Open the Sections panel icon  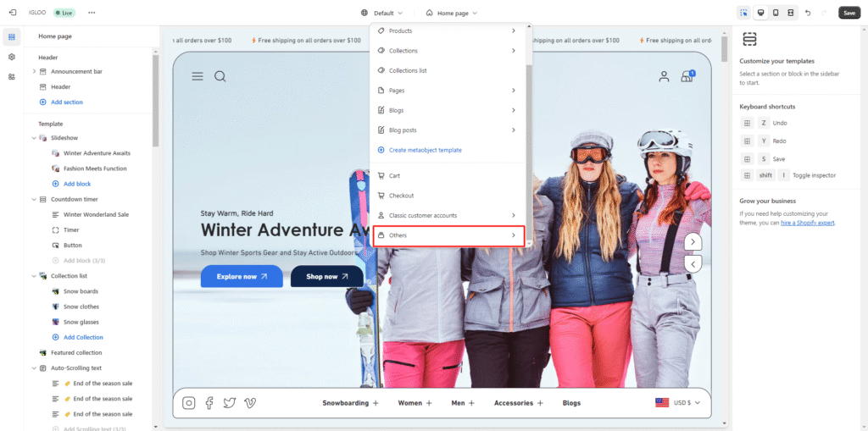pyautogui.click(x=12, y=36)
